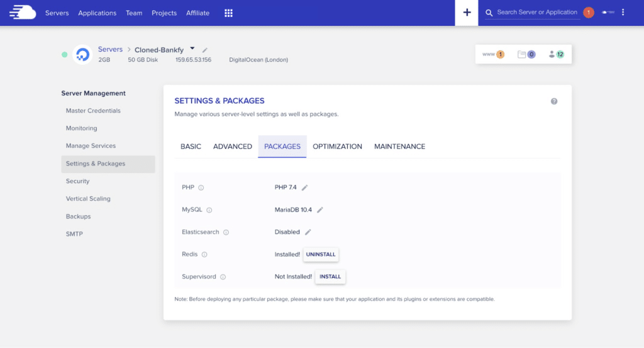
Task: Click pencil icon to rename server
Action: 205,50
